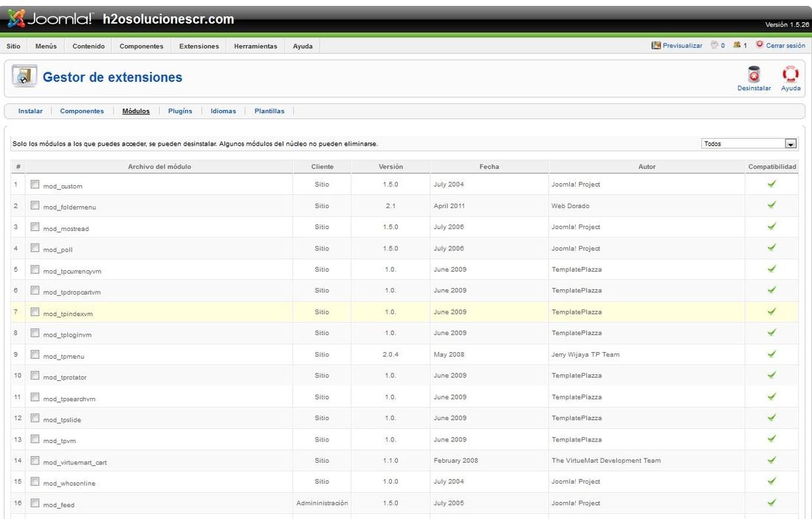Click compatibility checkmark for mod_mostread
The height and width of the screenshot is (519, 812).
[771, 226]
